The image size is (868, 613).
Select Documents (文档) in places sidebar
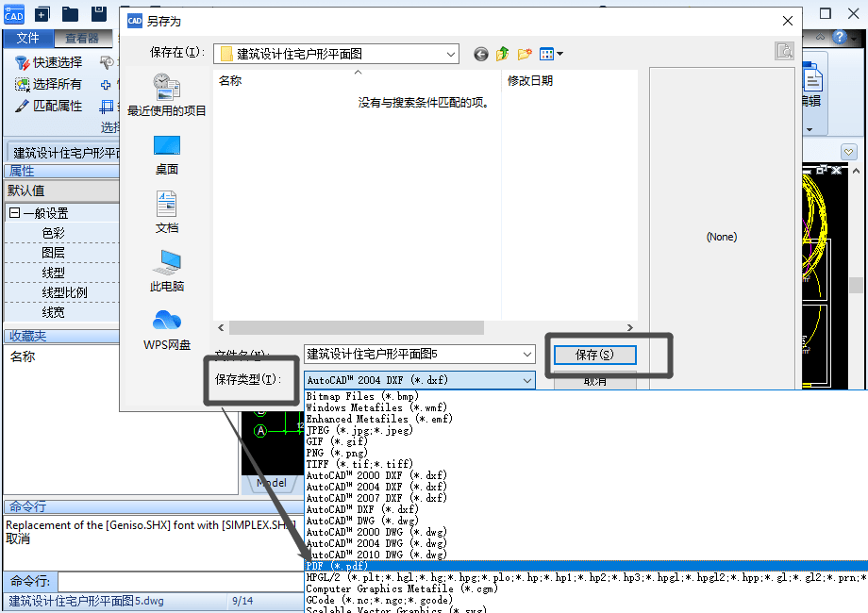[167, 212]
